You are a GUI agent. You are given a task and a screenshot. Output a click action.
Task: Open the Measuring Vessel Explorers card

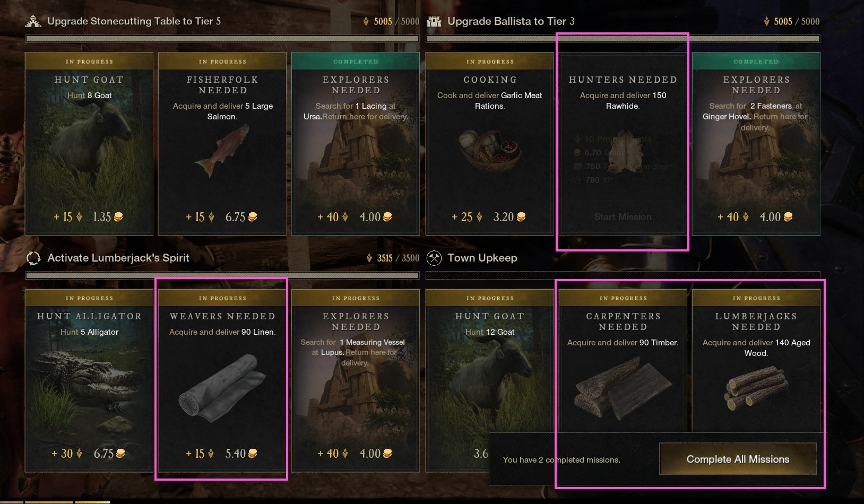tap(356, 380)
